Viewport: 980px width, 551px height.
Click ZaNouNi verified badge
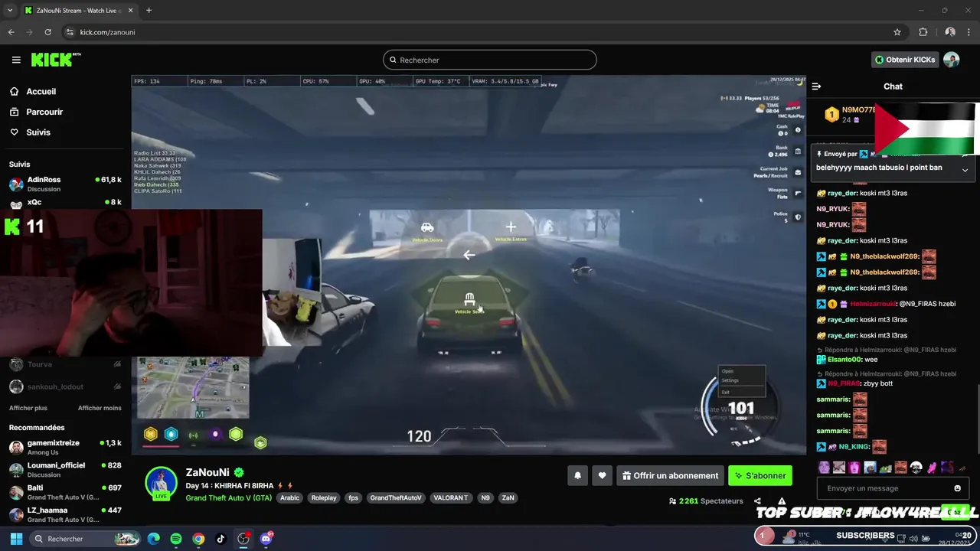(239, 472)
